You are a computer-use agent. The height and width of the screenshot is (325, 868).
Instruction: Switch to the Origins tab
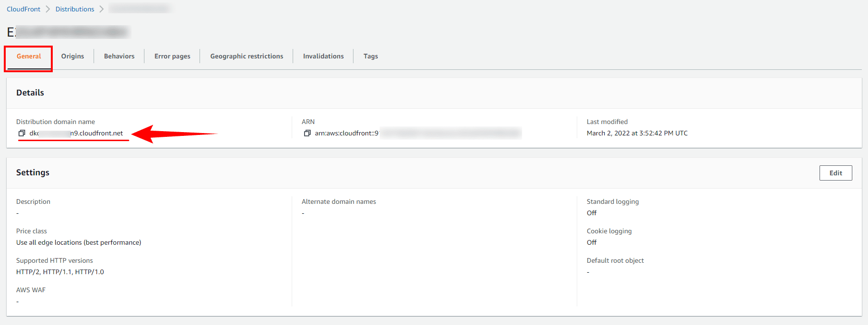[x=73, y=56]
